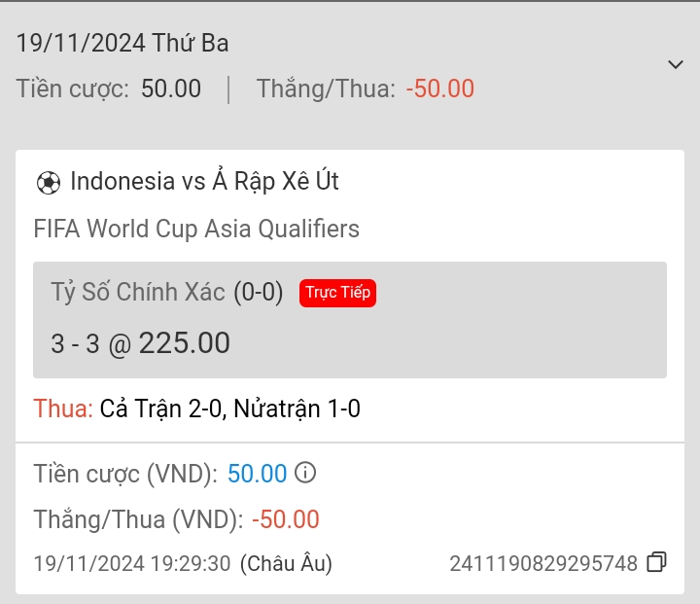Click the Tiền cược (VND) label

124,474
